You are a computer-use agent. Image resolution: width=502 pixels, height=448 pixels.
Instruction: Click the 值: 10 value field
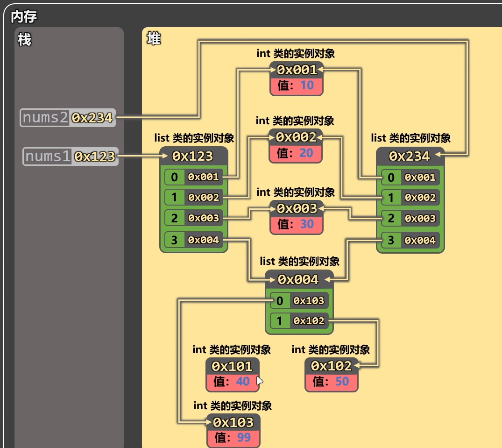[297, 86]
